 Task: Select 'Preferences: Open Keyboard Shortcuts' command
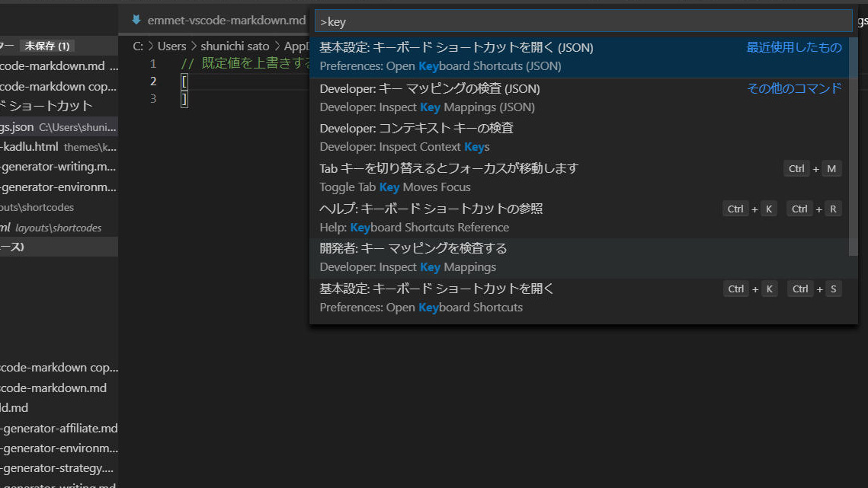point(579,298)
